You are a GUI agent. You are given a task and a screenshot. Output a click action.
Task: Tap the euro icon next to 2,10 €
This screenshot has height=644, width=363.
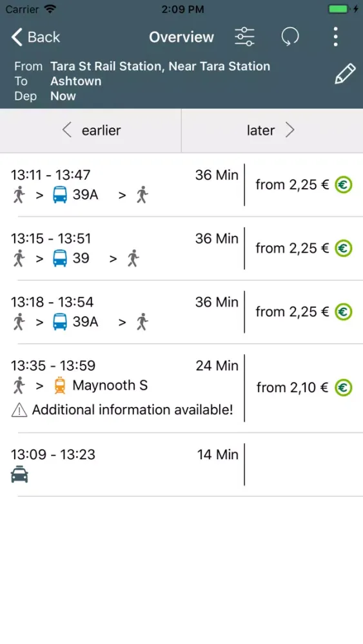click(343, 388)
